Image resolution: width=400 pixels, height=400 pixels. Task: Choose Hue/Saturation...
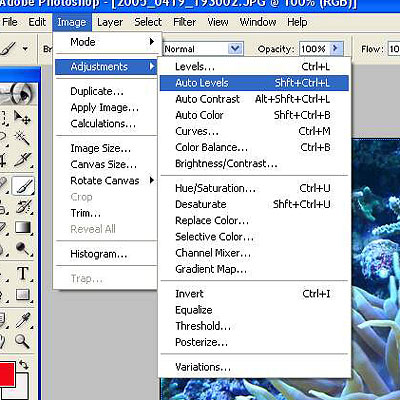pyautogui.click(x=254, y=188)
